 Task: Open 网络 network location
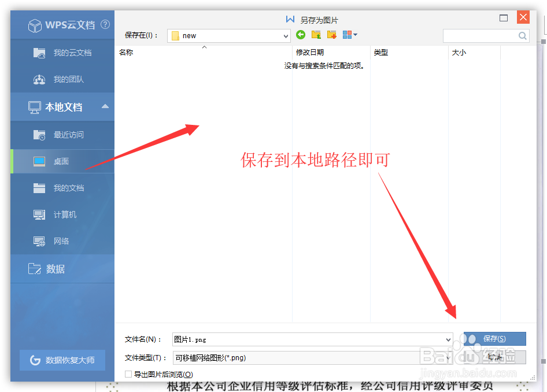[x=62, y=241]
